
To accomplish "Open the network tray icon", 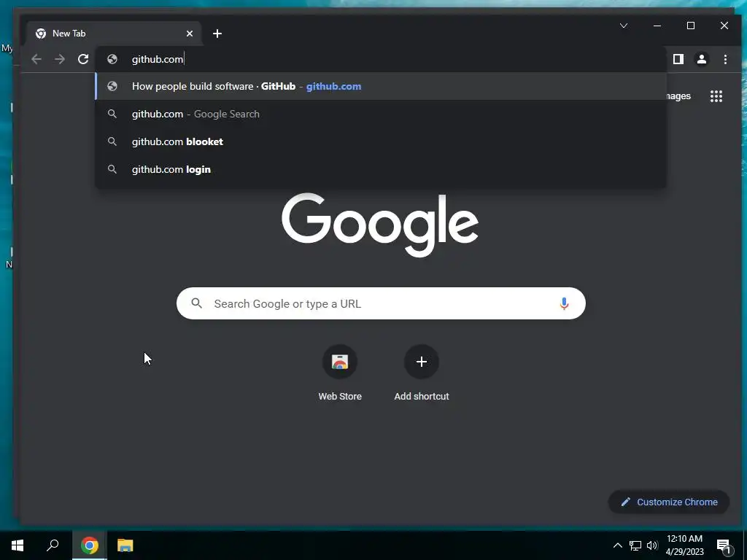I will click(635, 545).
